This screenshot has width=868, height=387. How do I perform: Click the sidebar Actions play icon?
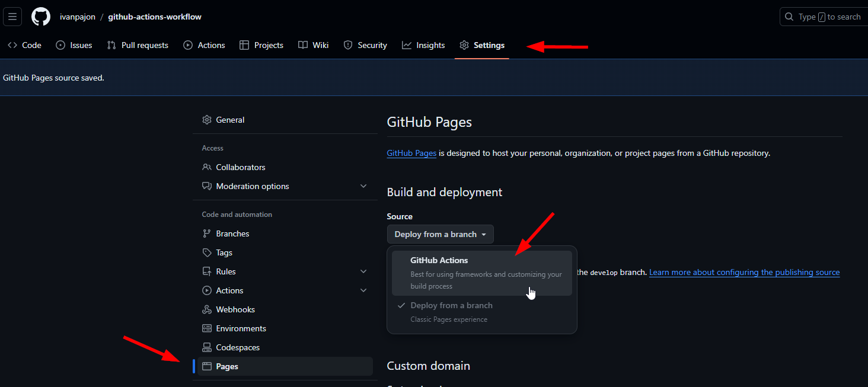click(x=207, y=290)
